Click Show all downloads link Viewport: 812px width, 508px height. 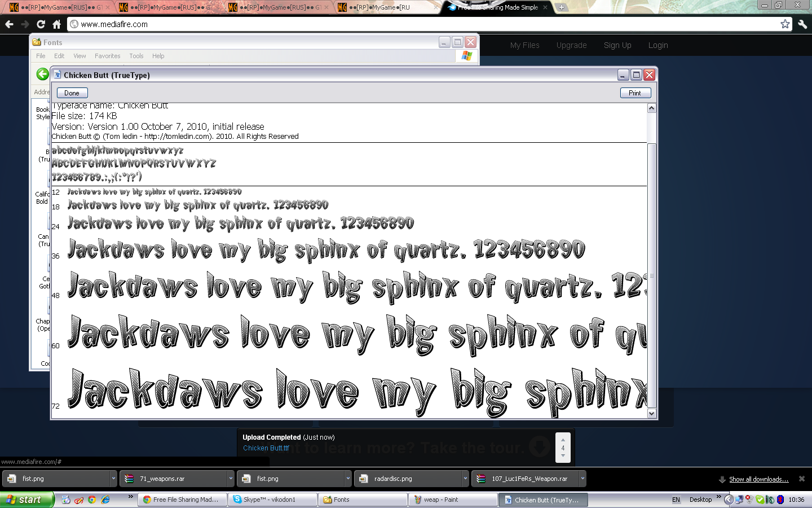[x=758, y=479]
